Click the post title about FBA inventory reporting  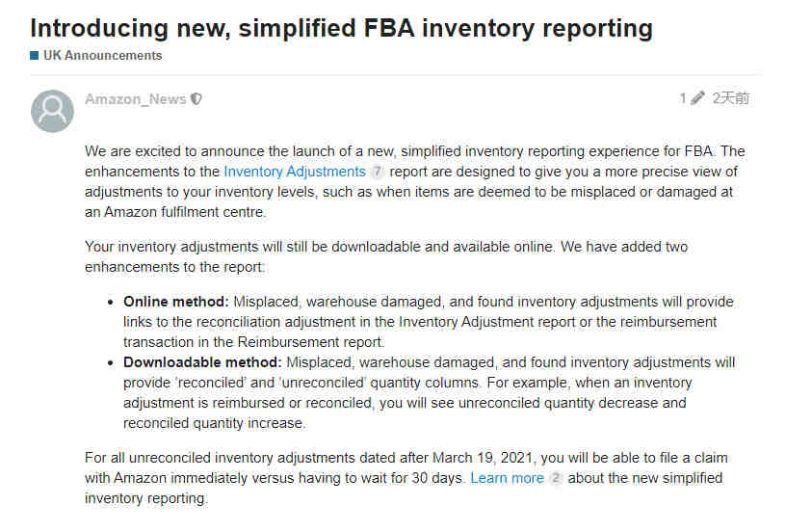click(x=341, y=27)
